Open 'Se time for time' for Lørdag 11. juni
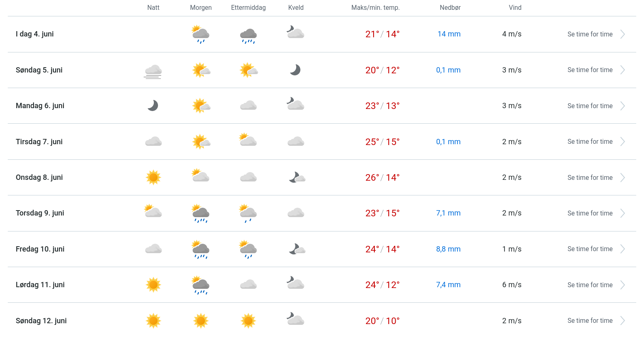This screenshot has width=644, height=338. 590,285
